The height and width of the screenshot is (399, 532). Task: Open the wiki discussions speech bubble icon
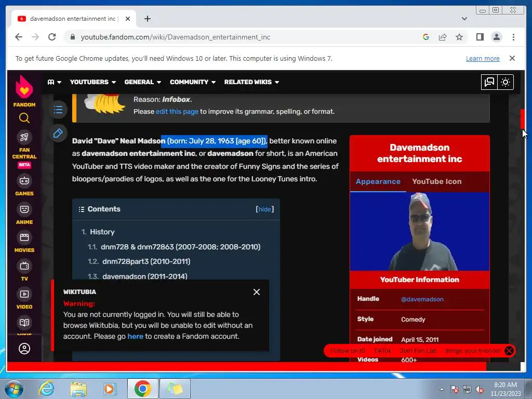pyautogui.click(x=489, y=82)
